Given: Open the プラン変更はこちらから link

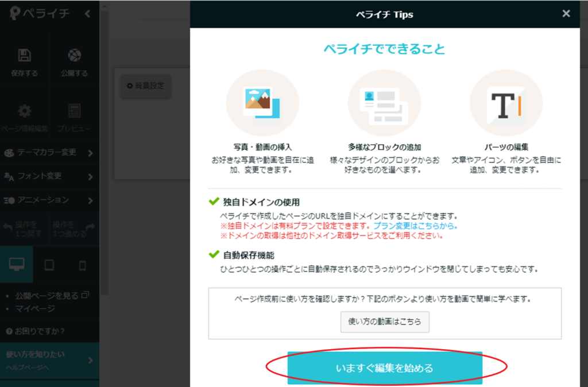Looking at the screenshot, I should click(415, 226).
